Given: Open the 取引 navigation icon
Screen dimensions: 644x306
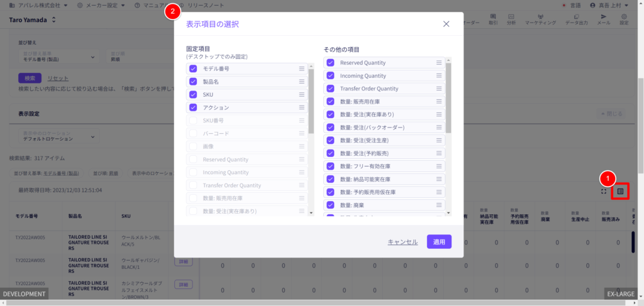Looking at the screenshot, I should pos(493,19).
